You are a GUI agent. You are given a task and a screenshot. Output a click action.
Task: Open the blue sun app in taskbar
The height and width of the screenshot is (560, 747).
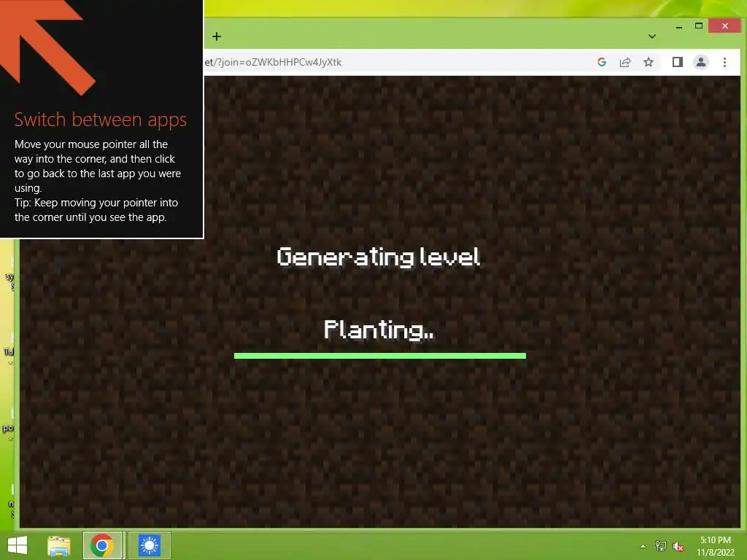pos(150,545)
